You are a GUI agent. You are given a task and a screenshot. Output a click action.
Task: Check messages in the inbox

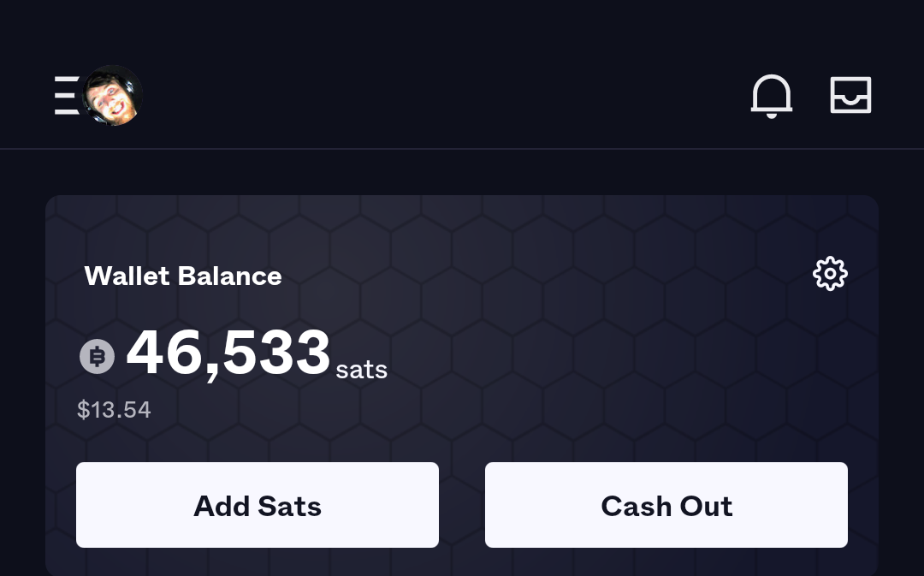(850, 95)
